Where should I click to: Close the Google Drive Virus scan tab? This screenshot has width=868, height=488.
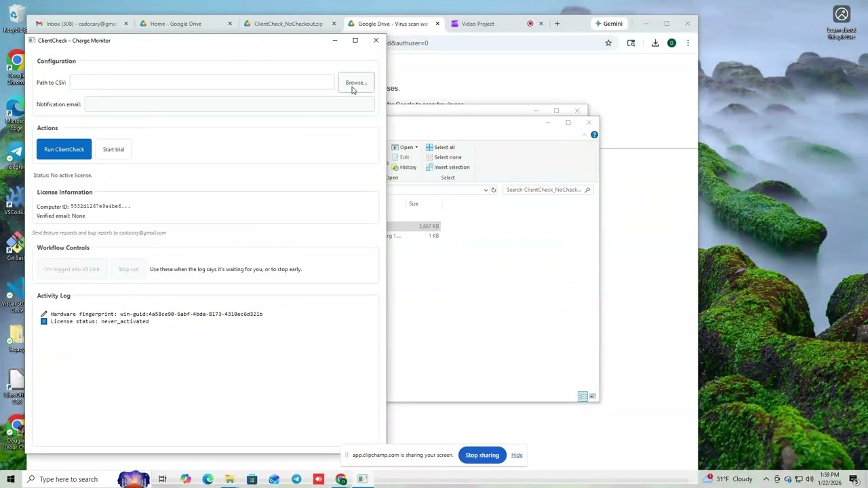coord(437,24)
